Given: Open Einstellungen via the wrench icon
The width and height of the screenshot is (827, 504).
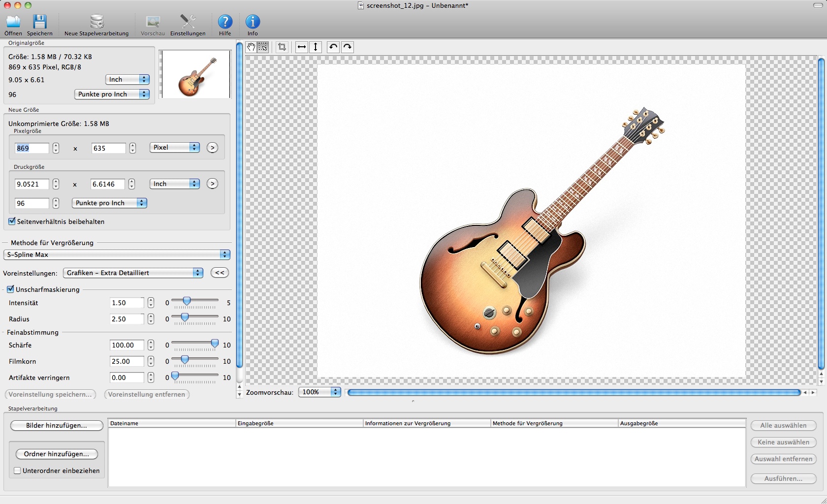Looking at the screenshot, I should [187, 22].
